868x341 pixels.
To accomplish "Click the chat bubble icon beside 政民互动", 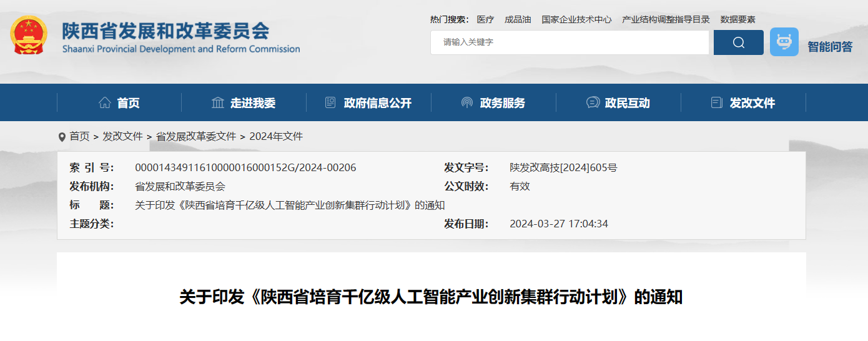I will tap(593, 103).
